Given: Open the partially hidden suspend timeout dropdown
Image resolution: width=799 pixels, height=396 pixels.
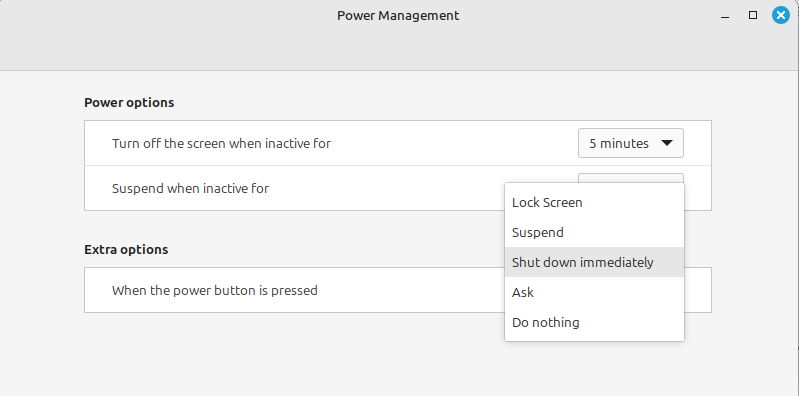Looking at the screenshot, I should point(631,178).
